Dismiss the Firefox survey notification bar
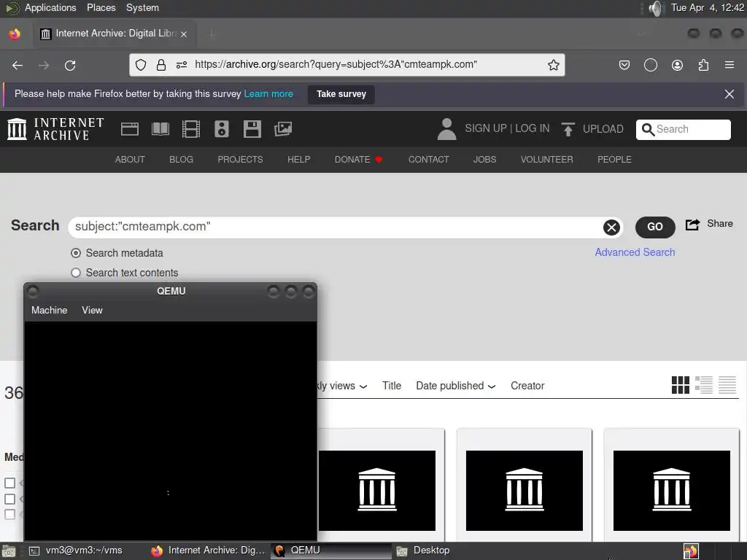The height and width of the screenshot is (560, 747). pyautogui.click(x=729, y=94)
